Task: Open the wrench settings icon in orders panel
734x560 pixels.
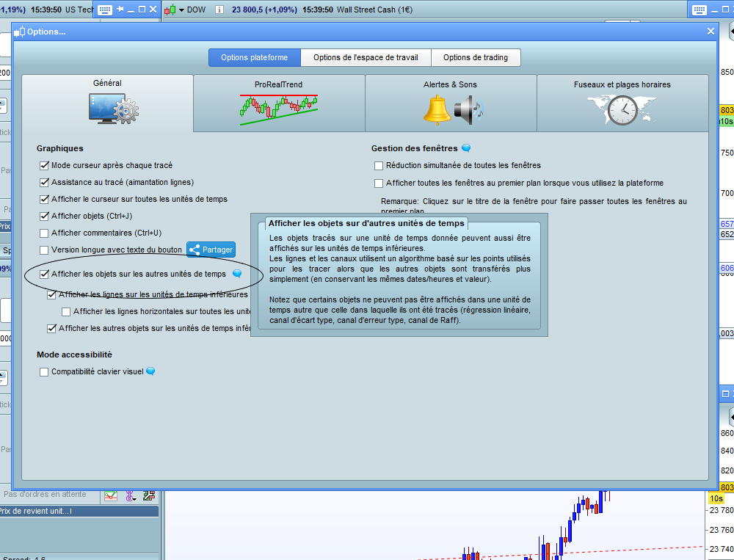Action: click(x=149, y=495)
